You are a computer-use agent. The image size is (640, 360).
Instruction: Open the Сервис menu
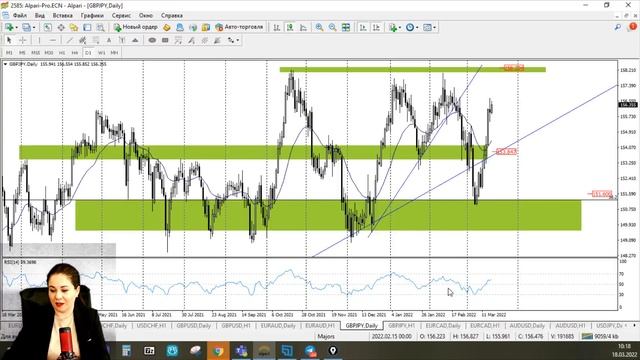click(121, 16)
